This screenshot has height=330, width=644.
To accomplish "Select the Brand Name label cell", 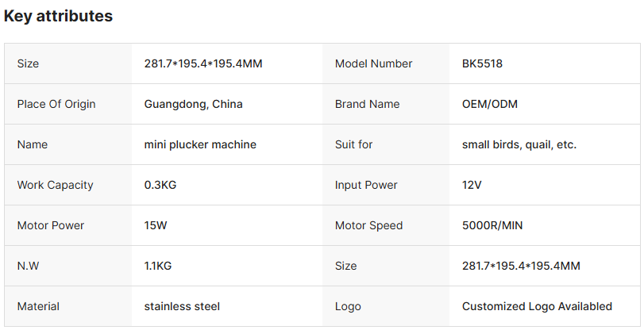I will pyautogui.click(x=367, y=104).
